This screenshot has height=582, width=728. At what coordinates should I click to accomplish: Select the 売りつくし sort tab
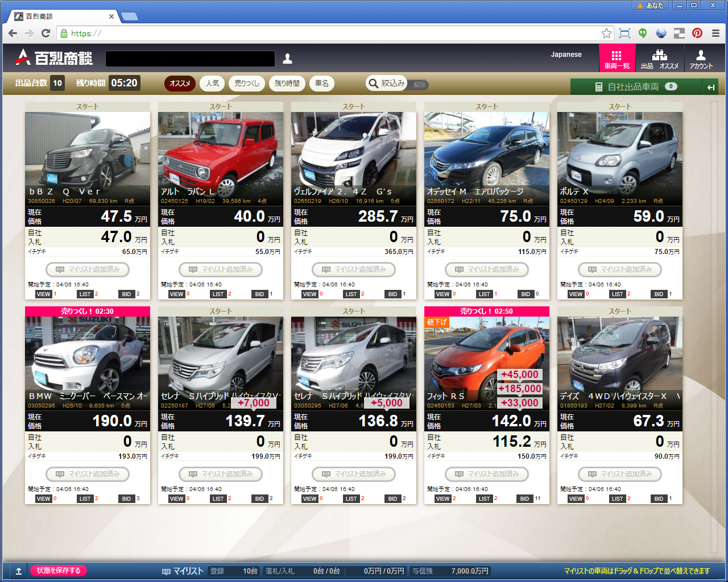pyautogui.click(x=247, y=84)
